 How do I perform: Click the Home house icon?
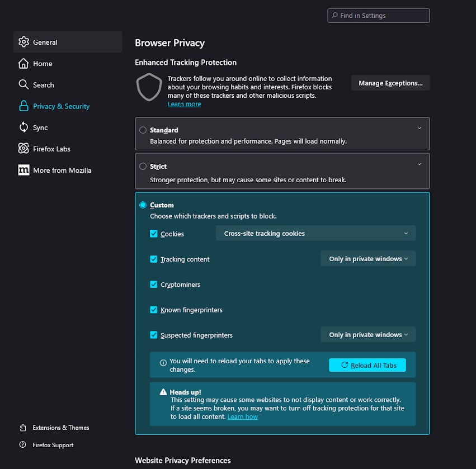coord(23,63)
